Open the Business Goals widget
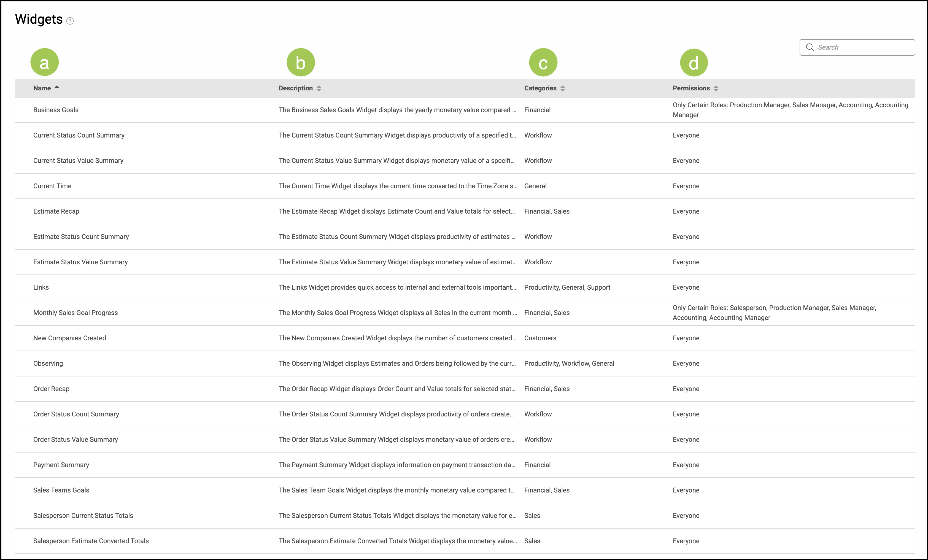 pos(56,110)
